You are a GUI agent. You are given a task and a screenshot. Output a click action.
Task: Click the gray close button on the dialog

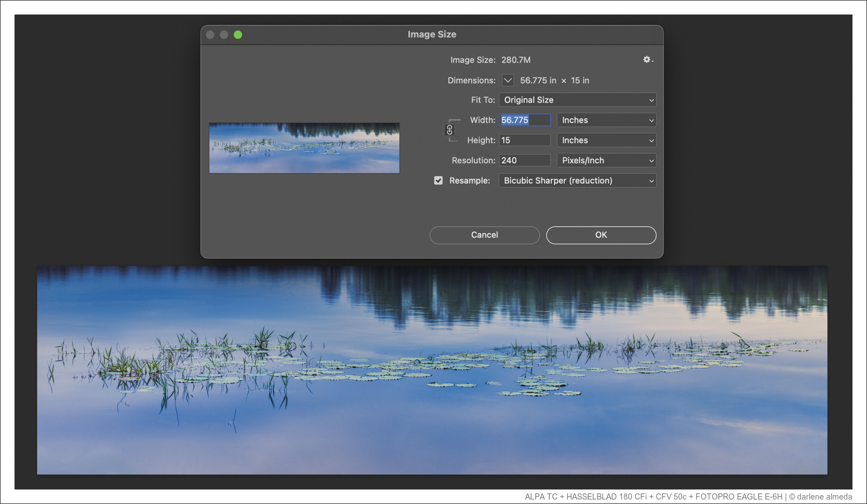[x=210, y=35]
